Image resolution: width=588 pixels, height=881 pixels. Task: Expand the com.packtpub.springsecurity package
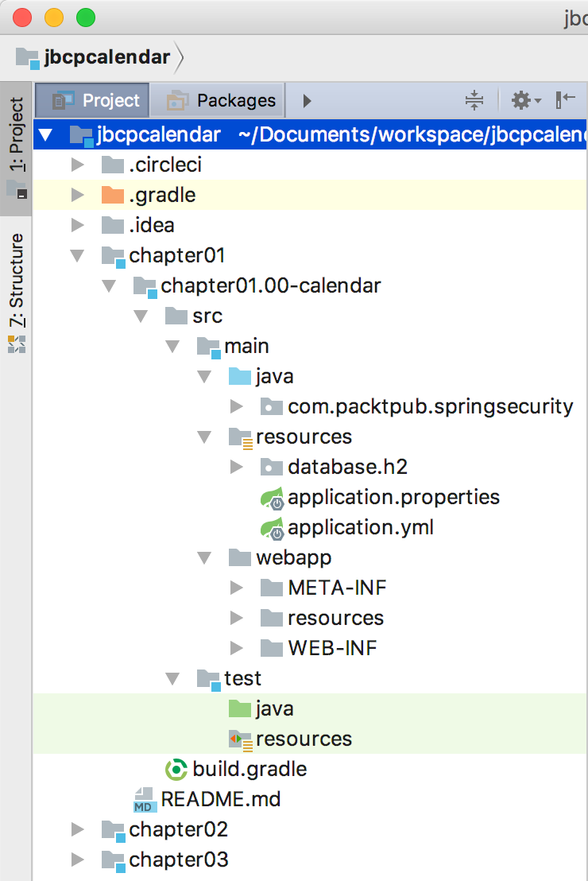pos(237,407)
